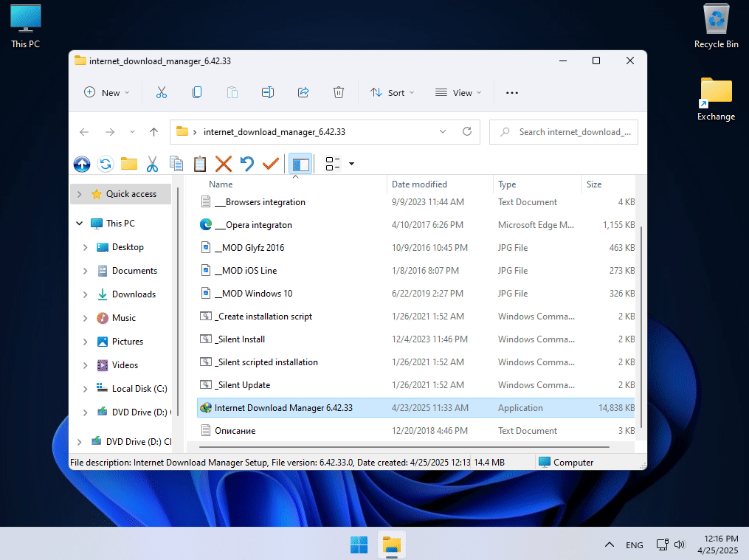Show hidden icons tray chevron
Viewport: 749px width, 560px height.
point(610,545)
